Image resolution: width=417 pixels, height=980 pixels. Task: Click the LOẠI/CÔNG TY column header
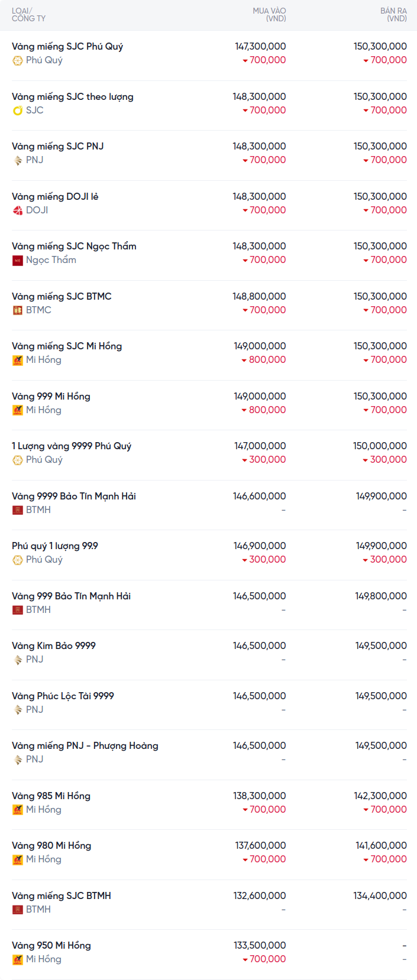(x=28, y=15)
